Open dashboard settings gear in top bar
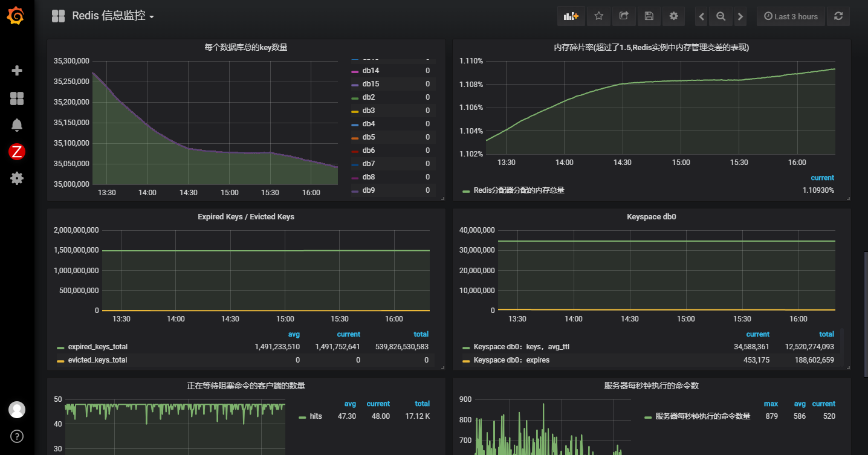The height and width of the screenshot is (455, 868). coord(673,16)
